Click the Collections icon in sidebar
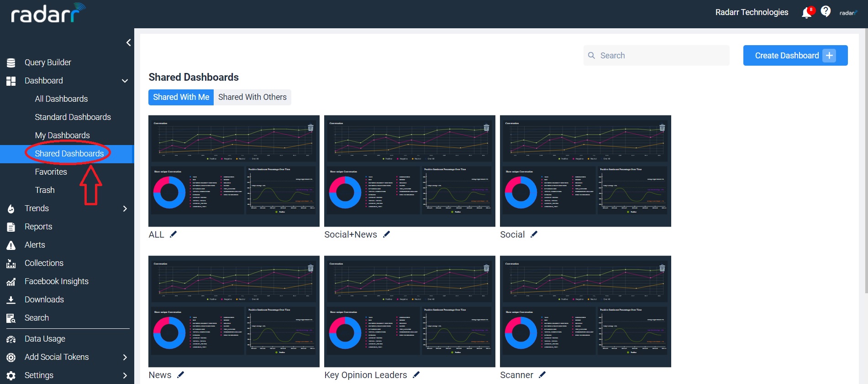This screenshot has width=868, height=384. (x=11, y=264)
